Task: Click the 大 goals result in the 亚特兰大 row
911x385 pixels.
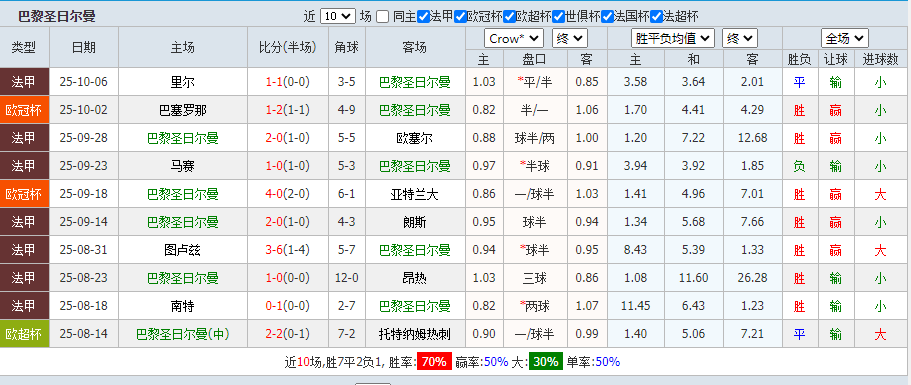Action: (880, 194)
